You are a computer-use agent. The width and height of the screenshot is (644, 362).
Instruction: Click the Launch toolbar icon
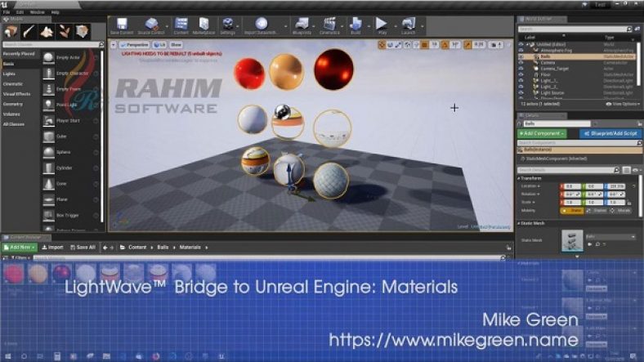[409, 26]
